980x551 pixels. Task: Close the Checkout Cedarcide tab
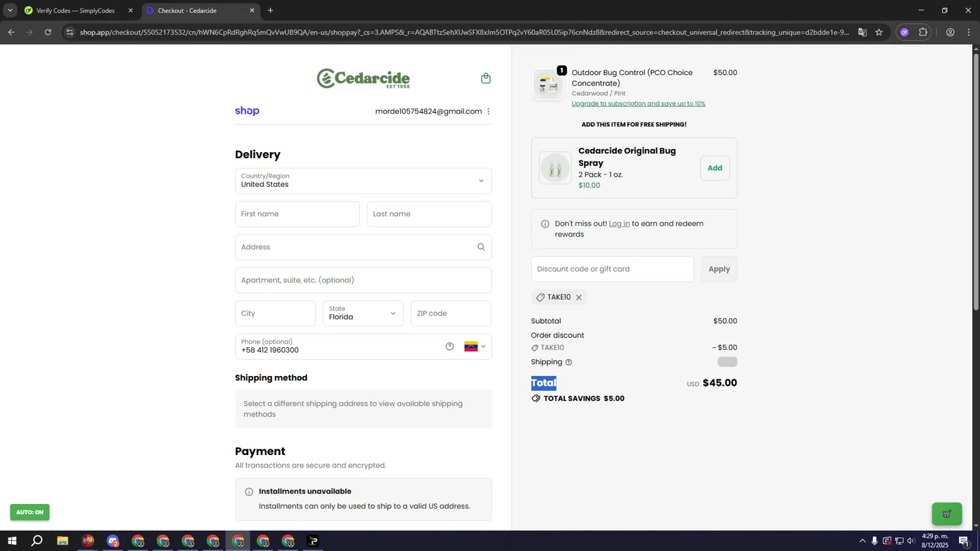pyautogui.click(x=252, y=10)
